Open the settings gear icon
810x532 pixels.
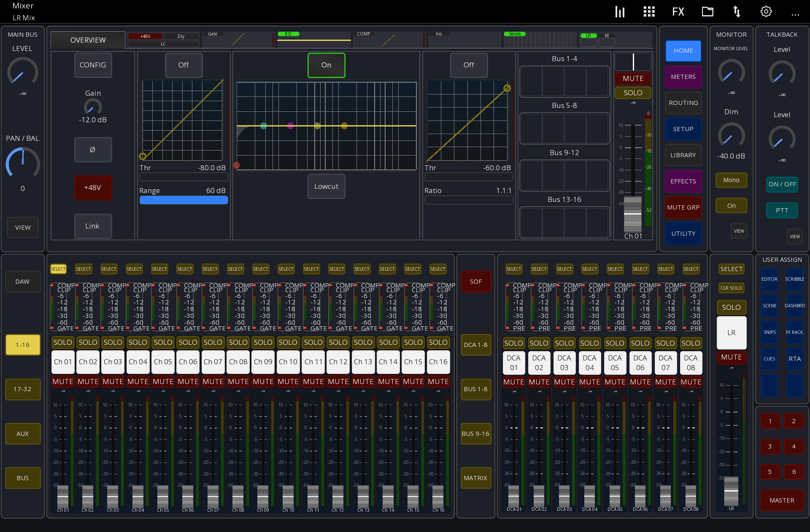click(x=766, y=11)
